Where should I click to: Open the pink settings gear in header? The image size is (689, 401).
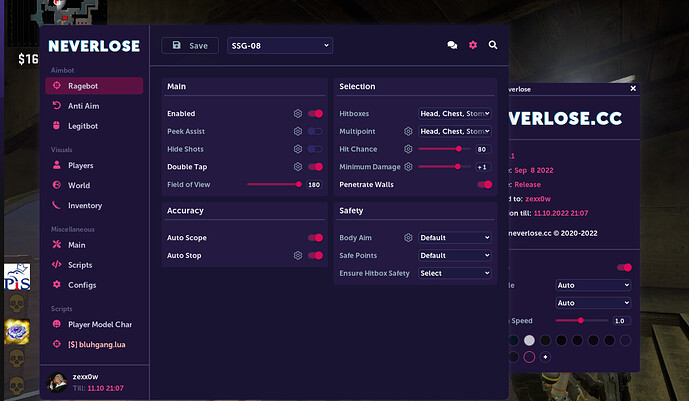(x=473, y=45)
